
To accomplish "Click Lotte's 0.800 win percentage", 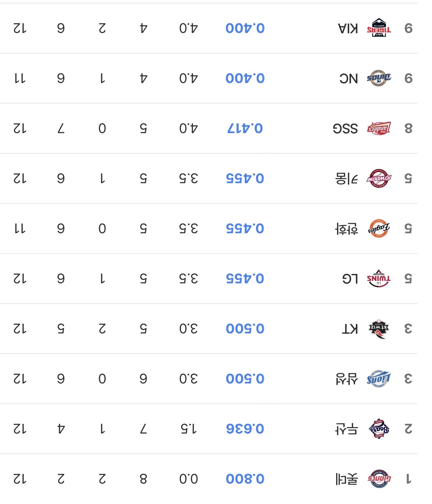I will point(245,479).
